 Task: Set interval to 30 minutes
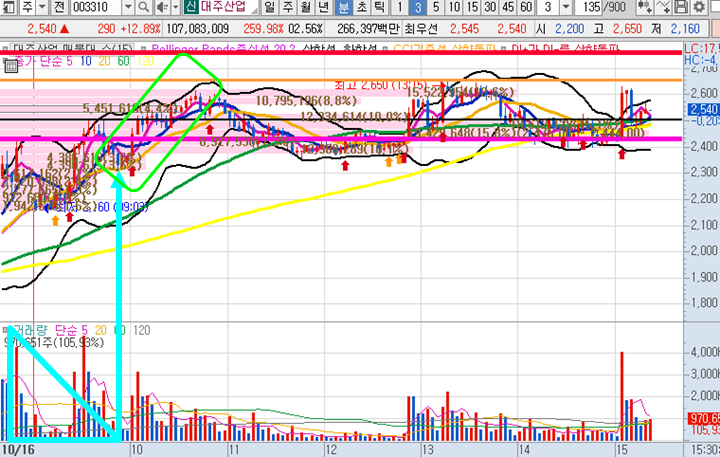[490, 7]
